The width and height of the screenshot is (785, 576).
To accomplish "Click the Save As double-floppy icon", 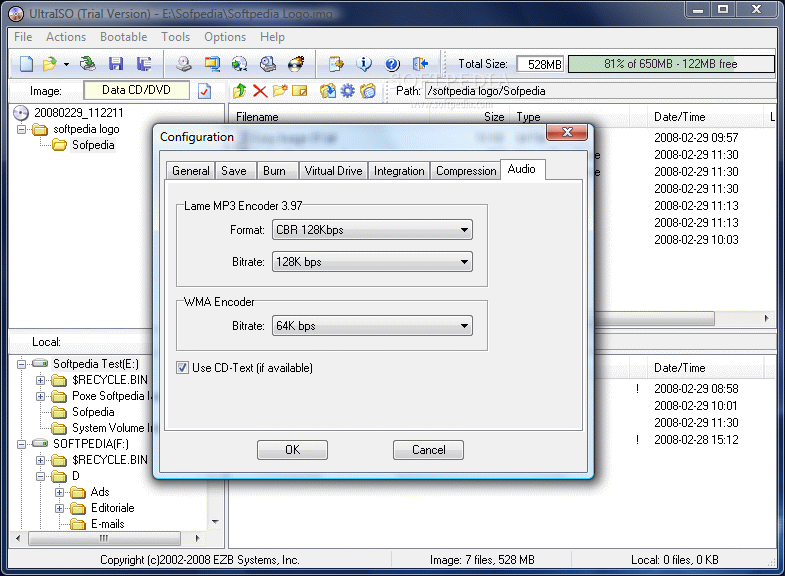I will [x=144, y=64].
